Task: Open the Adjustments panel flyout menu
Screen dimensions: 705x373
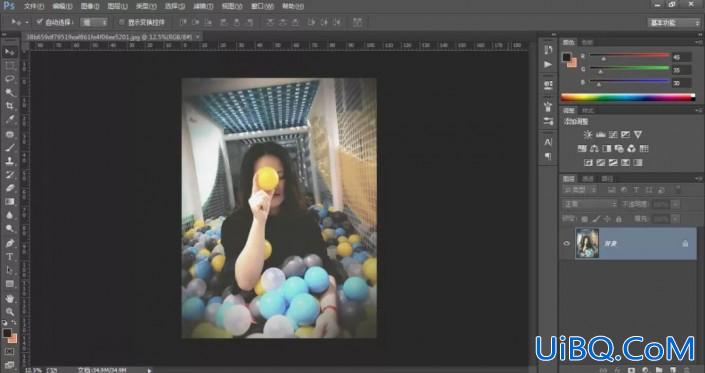Action: (x=698, y=110)
